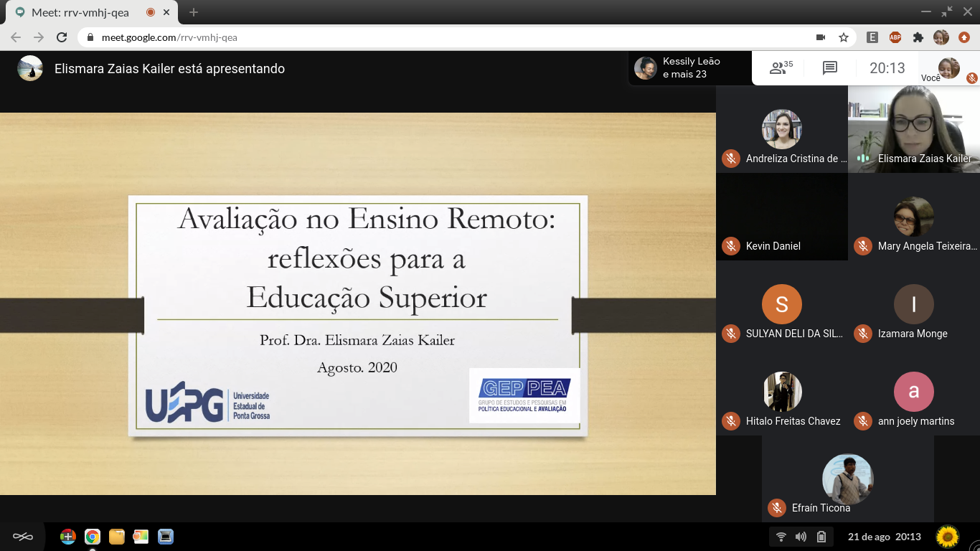Open the participants list showing 35 people
Image resolution: width=980 pixels, height=551 pixels.
coord(781,68)
